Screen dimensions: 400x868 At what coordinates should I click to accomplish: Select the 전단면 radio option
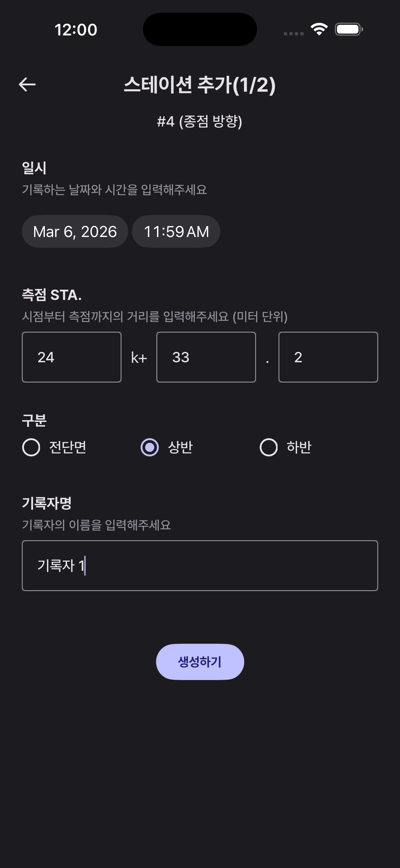click(32, 447)
